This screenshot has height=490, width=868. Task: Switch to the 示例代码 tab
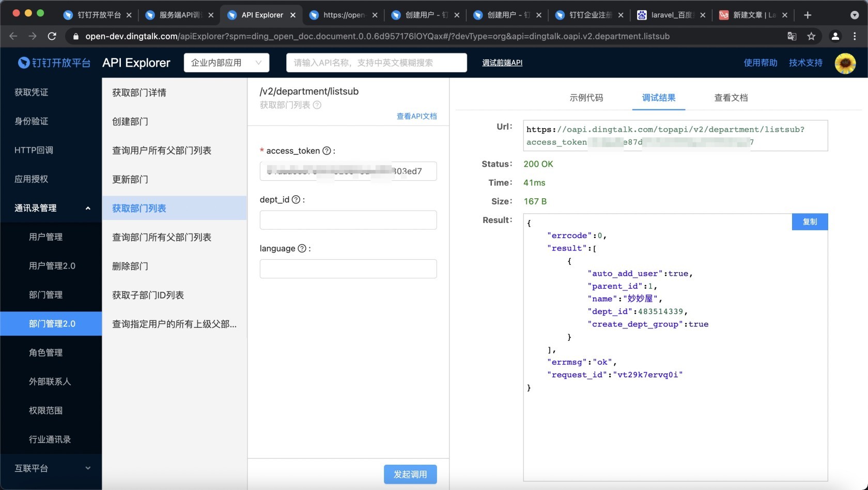(586, 98)
